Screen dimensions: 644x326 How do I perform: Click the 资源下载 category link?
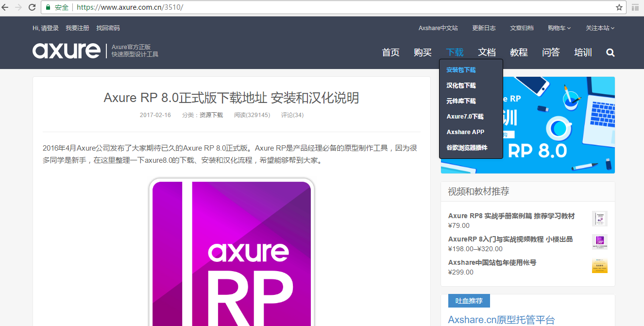[x=211, y=115]
